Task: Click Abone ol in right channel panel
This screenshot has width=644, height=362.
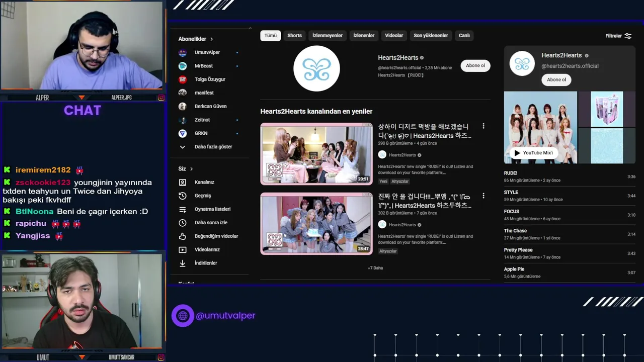Action: (556, 79)
